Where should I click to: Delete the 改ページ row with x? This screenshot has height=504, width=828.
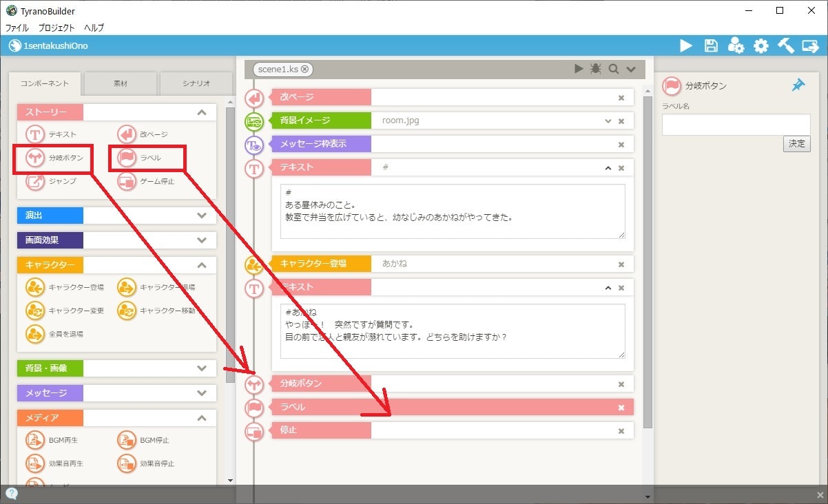[621, 98]
